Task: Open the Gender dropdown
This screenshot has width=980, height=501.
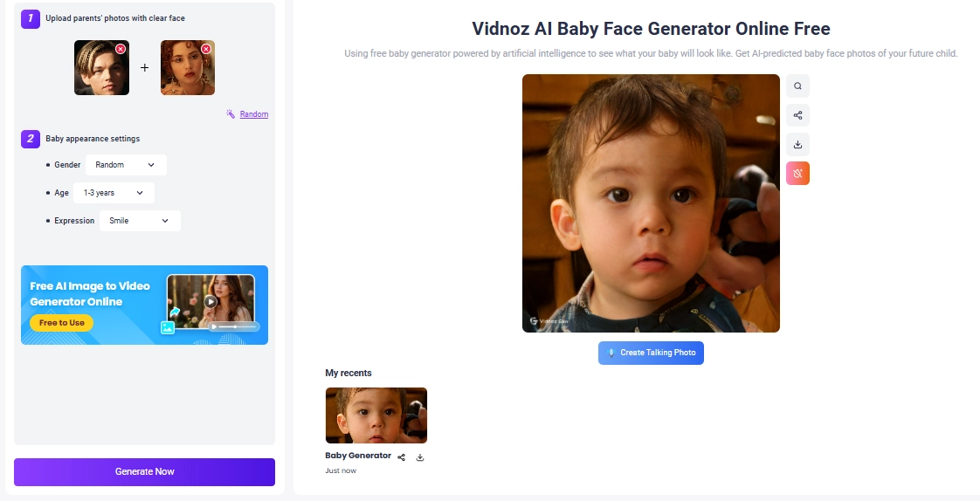Action: click(x=126, y=165)
